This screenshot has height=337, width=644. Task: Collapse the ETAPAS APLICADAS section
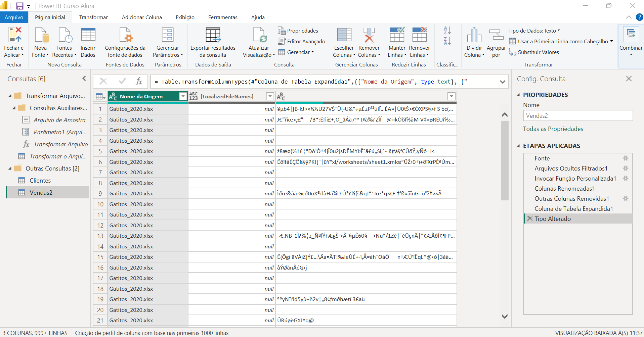click(518, 146)
